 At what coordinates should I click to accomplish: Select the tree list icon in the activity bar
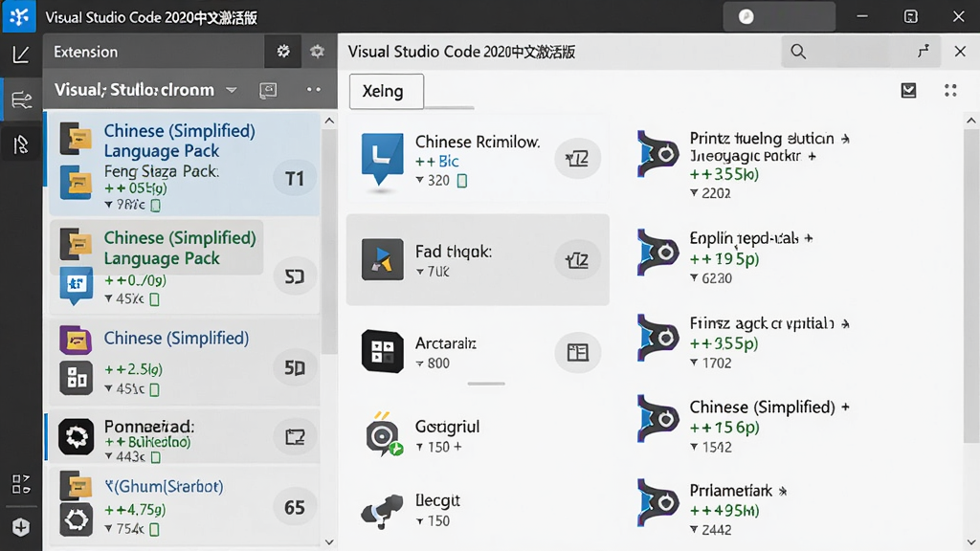[21, 99]
